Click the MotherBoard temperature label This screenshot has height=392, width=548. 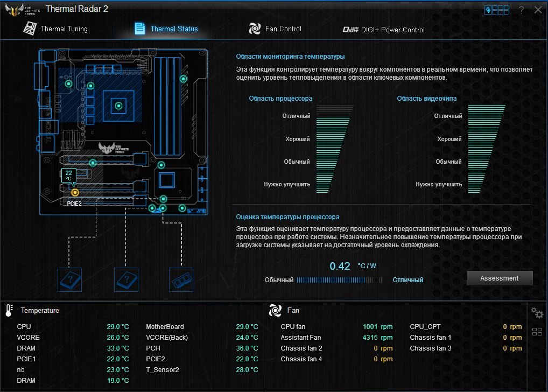(x=165, y=327)
